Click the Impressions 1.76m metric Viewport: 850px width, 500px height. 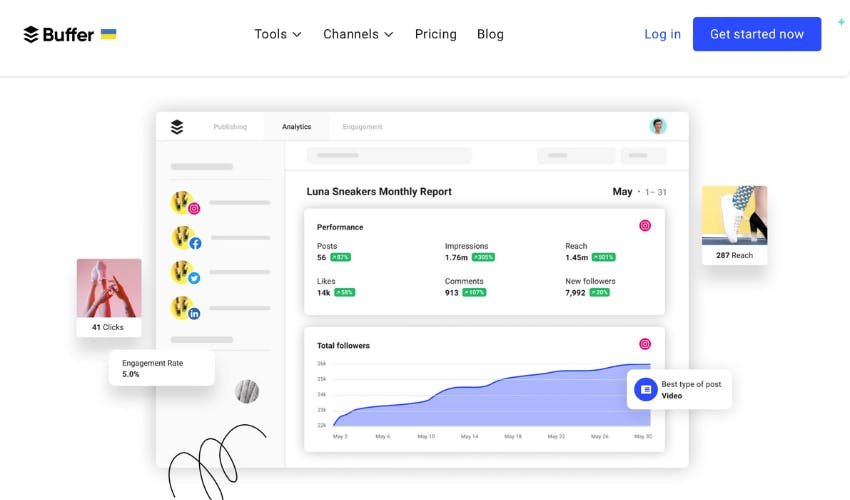[x=469, y=252]
